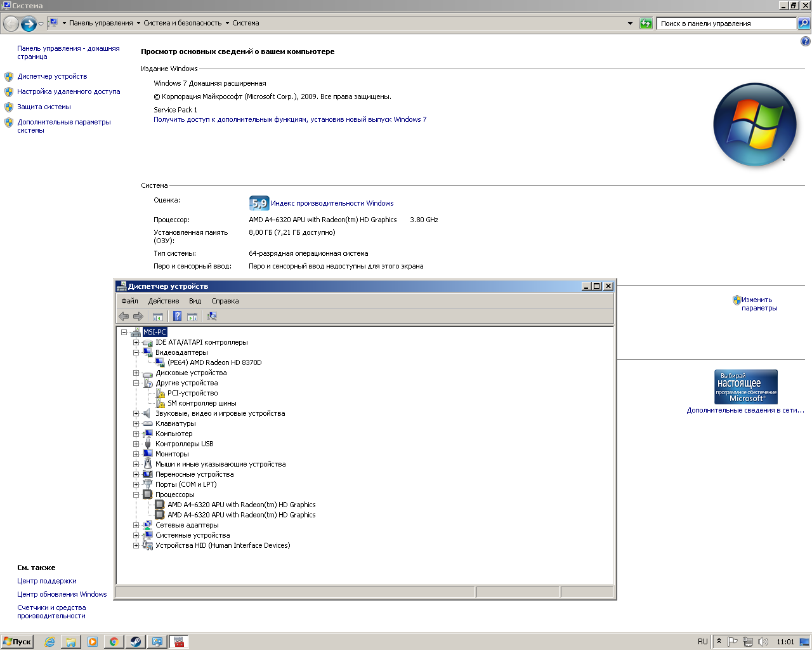Launch Internet Explorer from the taskbar

click(x=49, y=642)
